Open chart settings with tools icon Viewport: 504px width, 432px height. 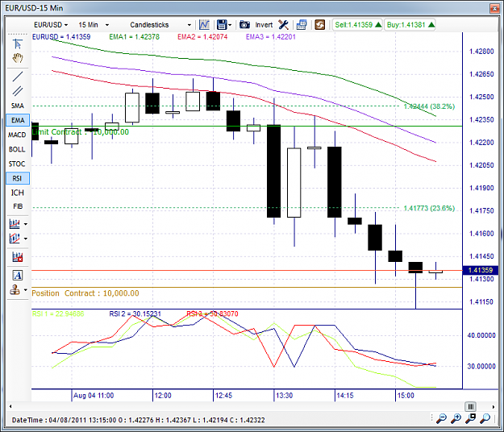pyautogui.click(x=283, y=25)
